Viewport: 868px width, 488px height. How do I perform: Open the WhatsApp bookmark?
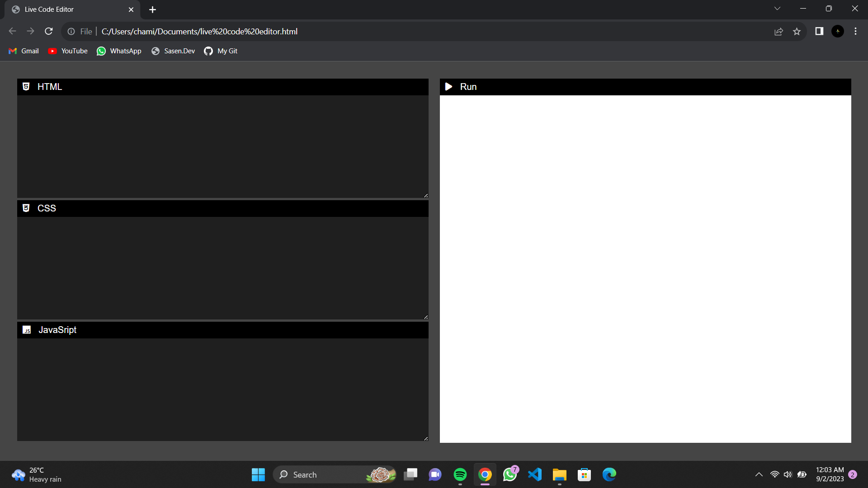coord(119,51)
